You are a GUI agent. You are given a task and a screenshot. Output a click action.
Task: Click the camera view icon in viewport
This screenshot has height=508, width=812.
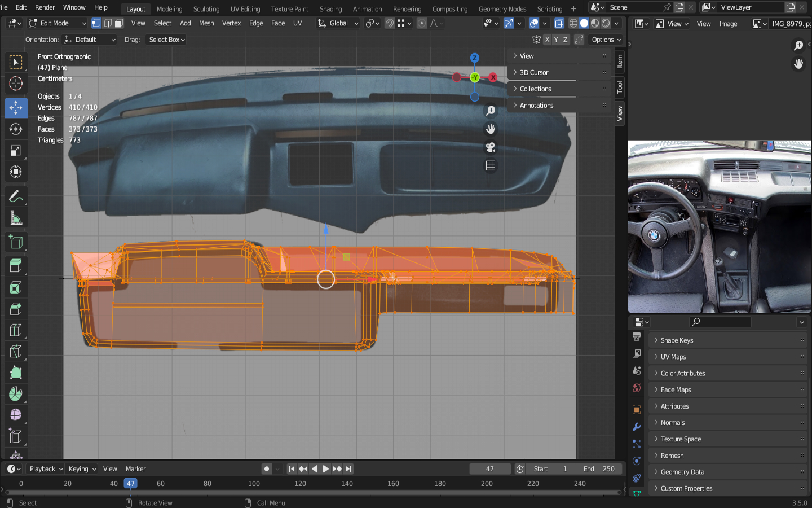coord(491,148)
